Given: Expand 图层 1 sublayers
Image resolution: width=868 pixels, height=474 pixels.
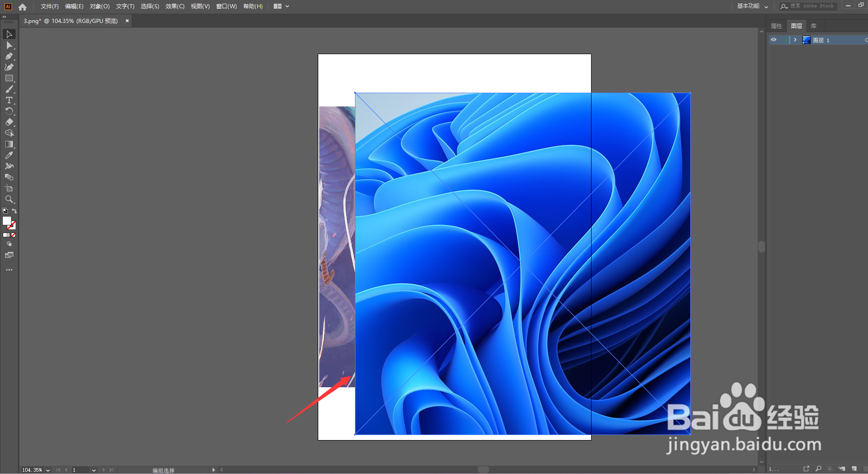Looking at the screenshot, I should pyautogui.click(x=795, y=40).
